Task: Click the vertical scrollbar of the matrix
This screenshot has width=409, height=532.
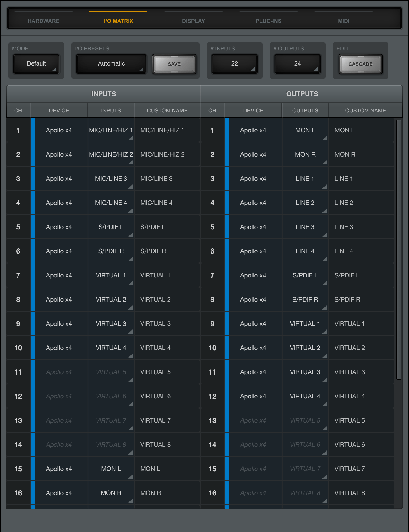Action: point(399,250)
